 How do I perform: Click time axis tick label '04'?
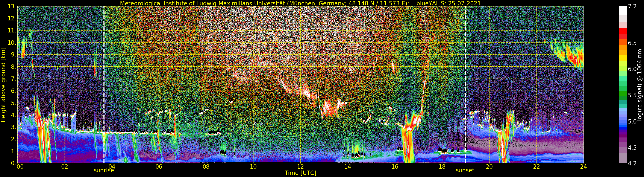point(112,167)
